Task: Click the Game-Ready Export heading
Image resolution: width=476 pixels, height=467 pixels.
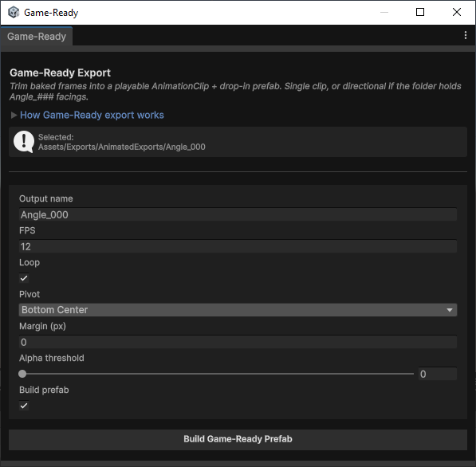Action: click(x=60, y=73)
